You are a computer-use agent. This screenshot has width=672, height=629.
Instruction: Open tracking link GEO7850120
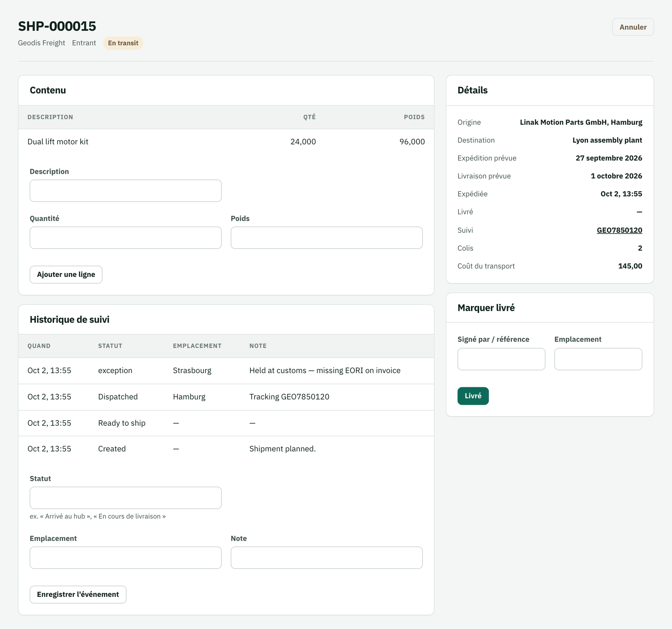pyautogui.click(x=619, y=230)
